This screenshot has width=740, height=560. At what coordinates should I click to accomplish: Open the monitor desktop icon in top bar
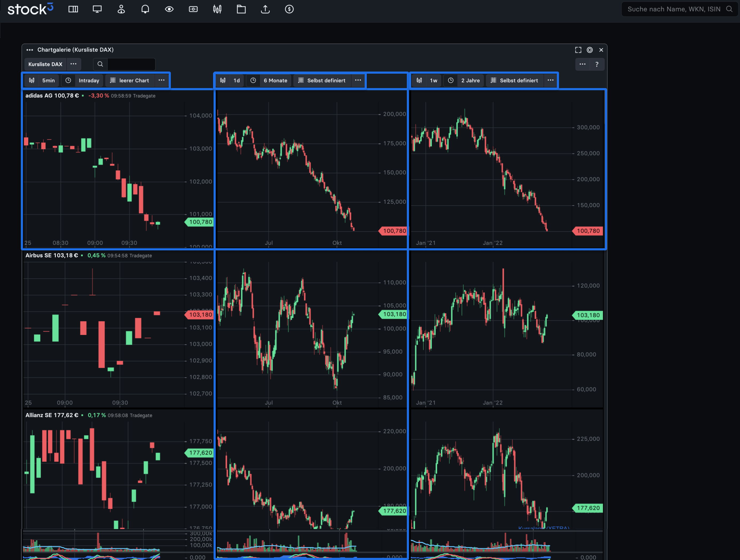[x=97, y=9]
